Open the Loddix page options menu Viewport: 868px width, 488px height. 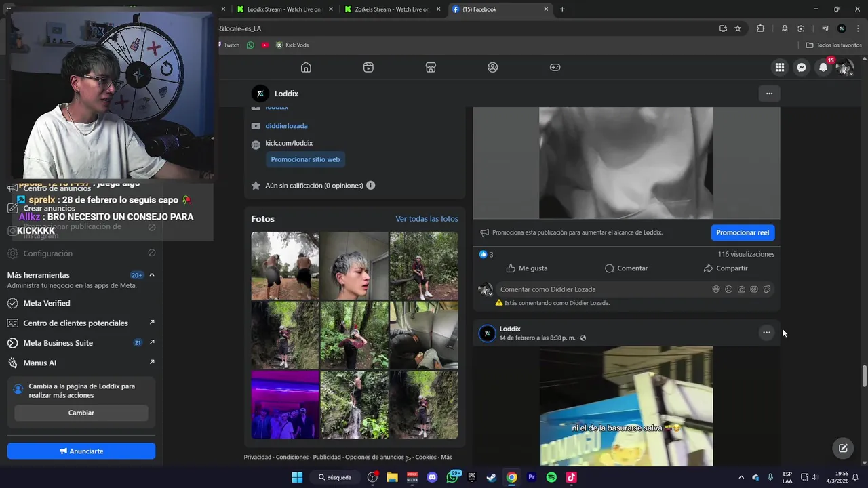click(x=769, y=94)
